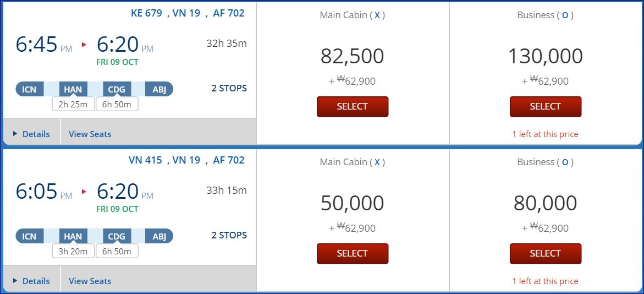Click the 2h 25m HAN layover badge

click(73, 104)
